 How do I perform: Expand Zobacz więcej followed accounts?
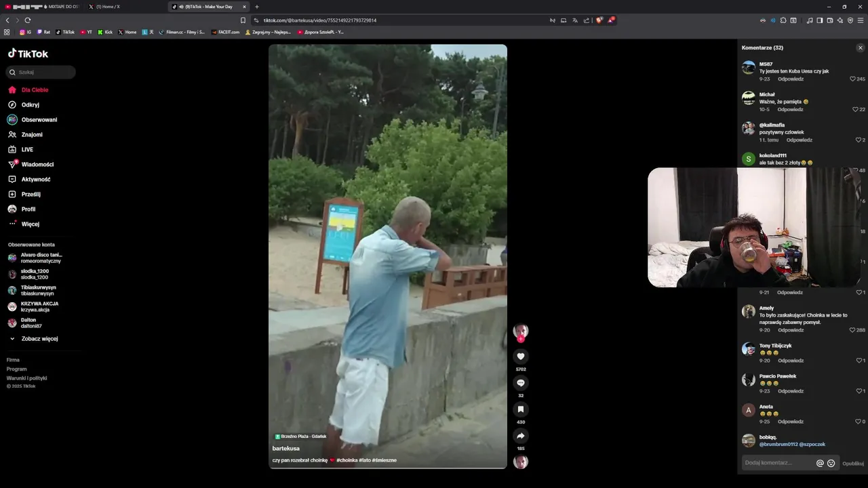coord(34,339)
